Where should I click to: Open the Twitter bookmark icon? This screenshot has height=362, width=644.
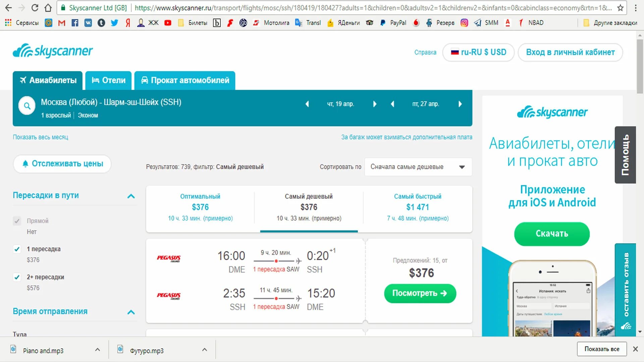tap(114, 23)
